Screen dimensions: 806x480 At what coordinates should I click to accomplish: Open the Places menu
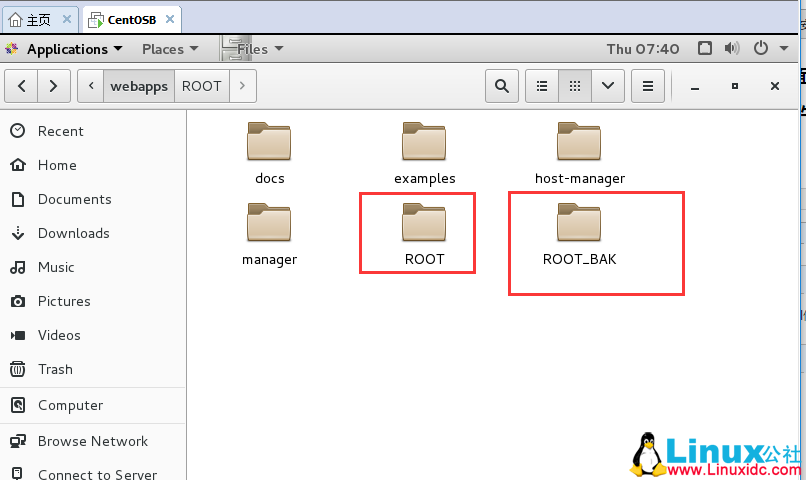pos(169,49)
